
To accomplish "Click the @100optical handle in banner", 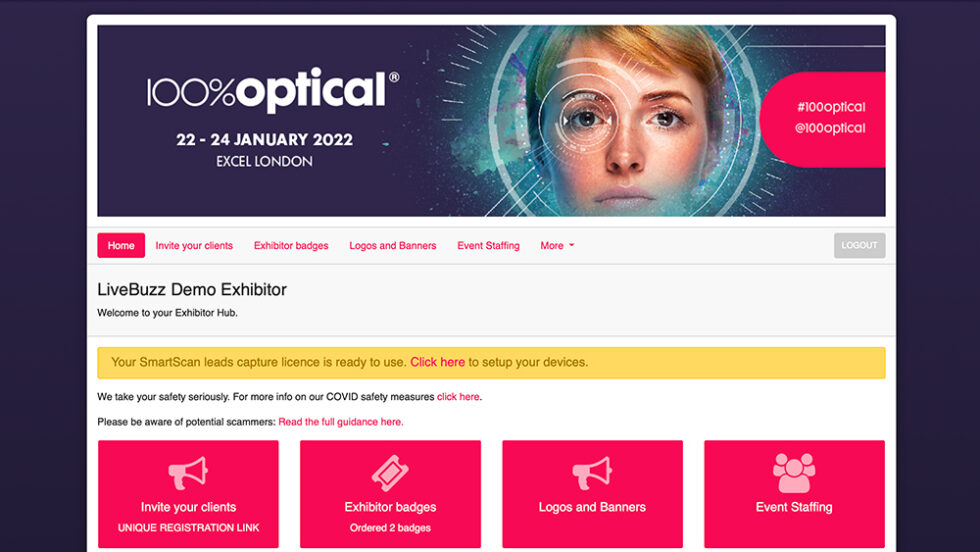I will click(x=831, y=128).
